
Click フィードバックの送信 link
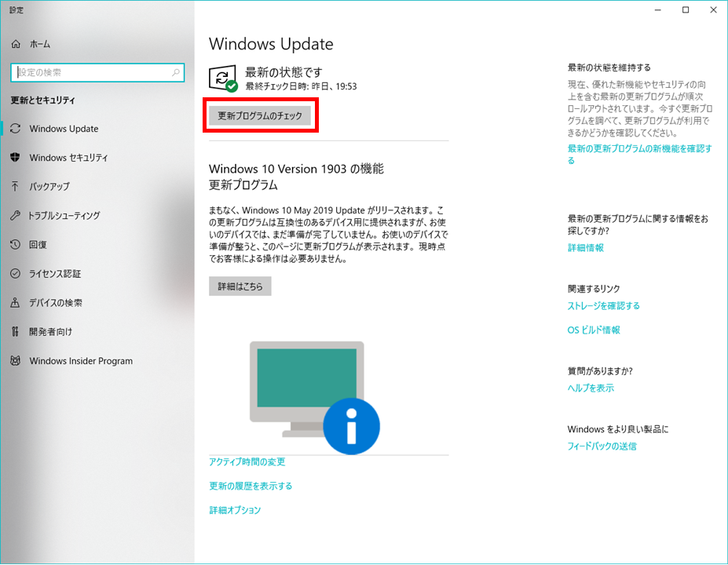coord(602,446)
